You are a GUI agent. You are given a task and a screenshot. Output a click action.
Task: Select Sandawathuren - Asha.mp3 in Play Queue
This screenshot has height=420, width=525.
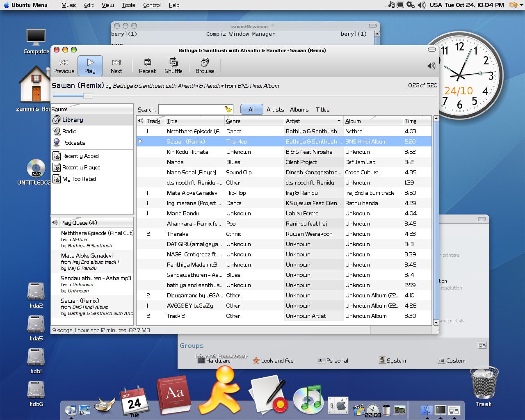[92, 284]
